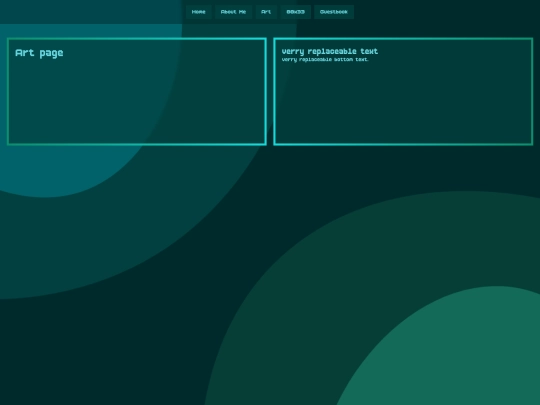Go to the About Me page

[233, 12]
